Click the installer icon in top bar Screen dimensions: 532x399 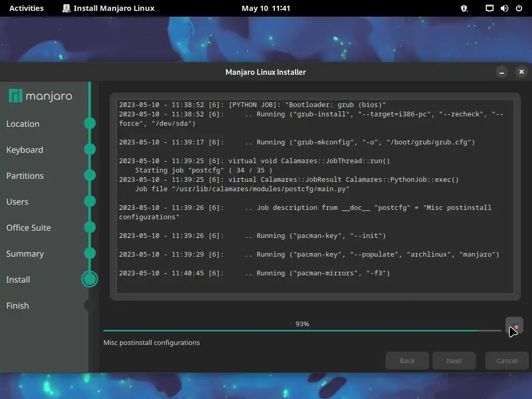[66, 8]
